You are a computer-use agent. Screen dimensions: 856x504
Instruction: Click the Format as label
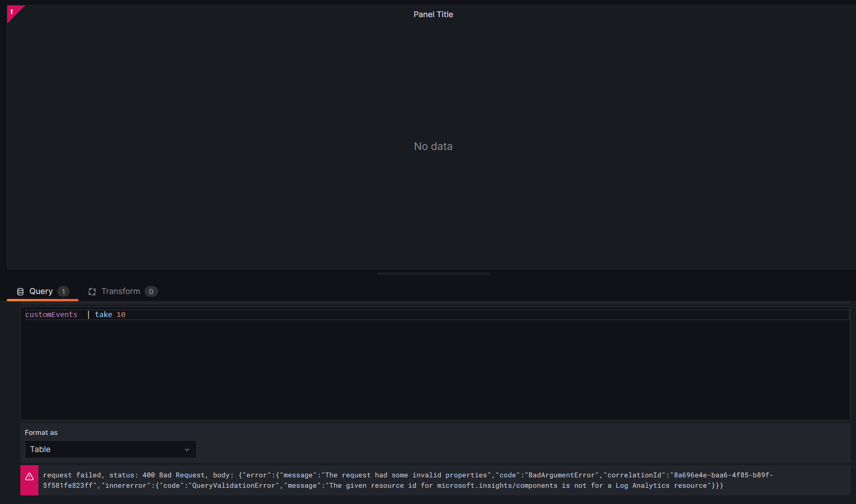click(41, 432)
